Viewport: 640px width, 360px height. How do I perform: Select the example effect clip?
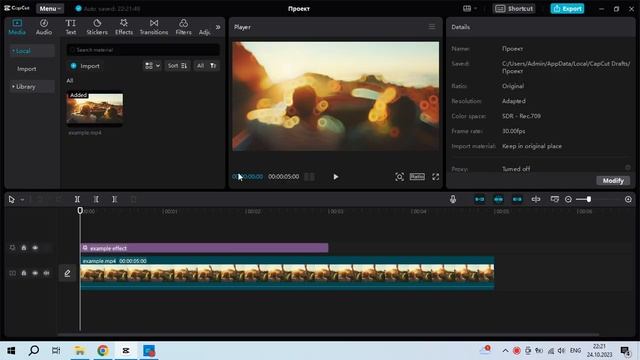point(204,248)
